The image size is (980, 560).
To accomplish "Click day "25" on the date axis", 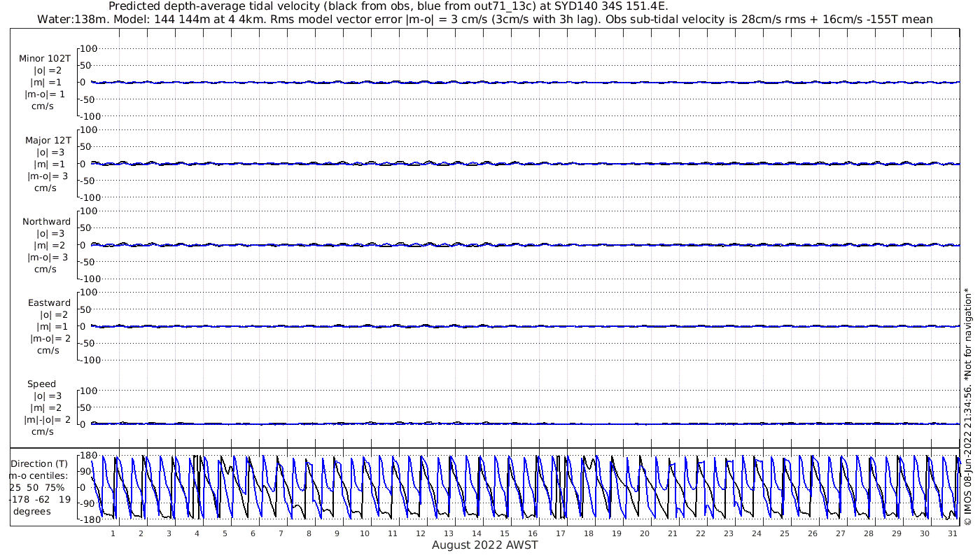I will pos(785,533).
